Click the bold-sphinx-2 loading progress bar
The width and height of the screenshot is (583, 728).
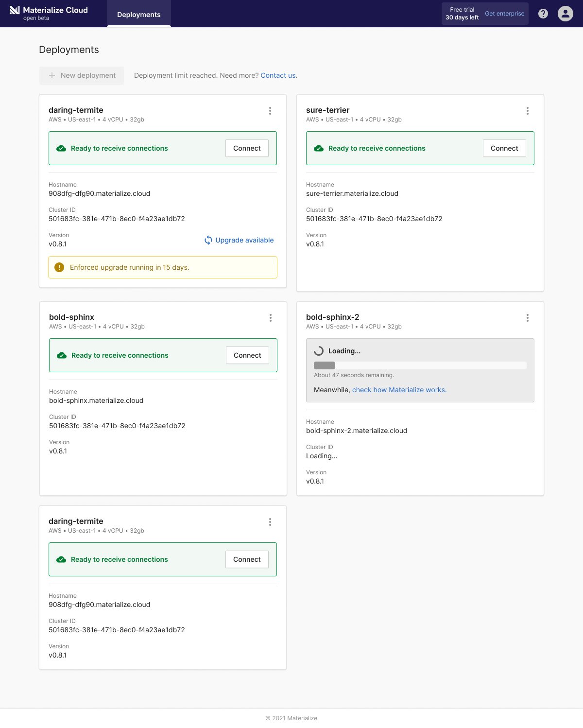[x=420, y=365]
